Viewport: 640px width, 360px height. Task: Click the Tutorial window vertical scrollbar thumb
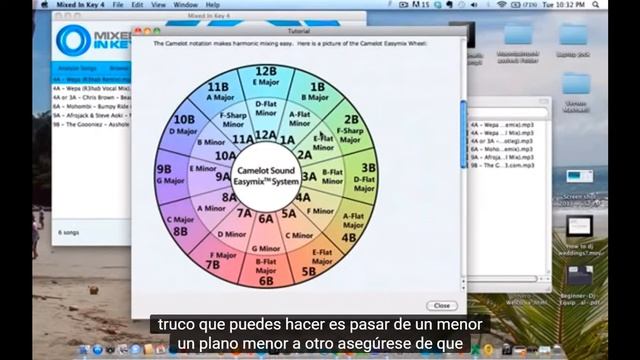pos(463,135)
